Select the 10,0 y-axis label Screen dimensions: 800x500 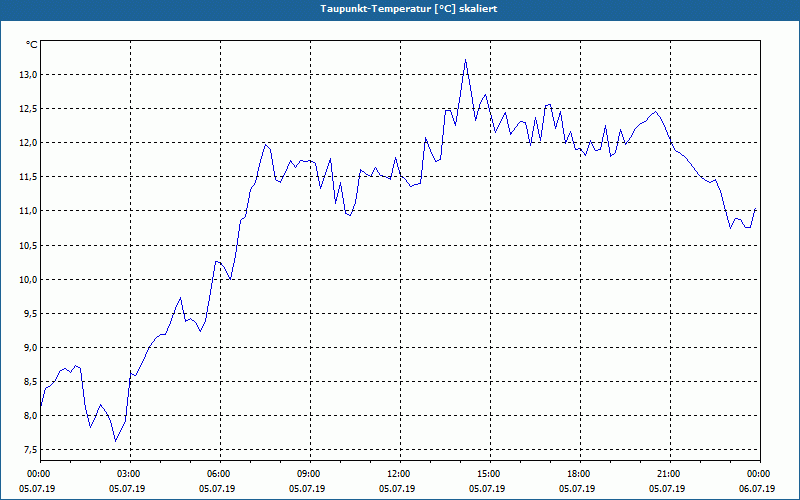click(29, 280)
